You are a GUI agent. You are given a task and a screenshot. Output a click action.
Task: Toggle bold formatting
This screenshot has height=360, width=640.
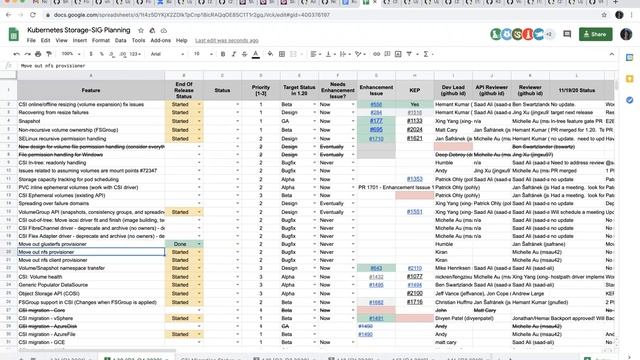pos(223,54)
